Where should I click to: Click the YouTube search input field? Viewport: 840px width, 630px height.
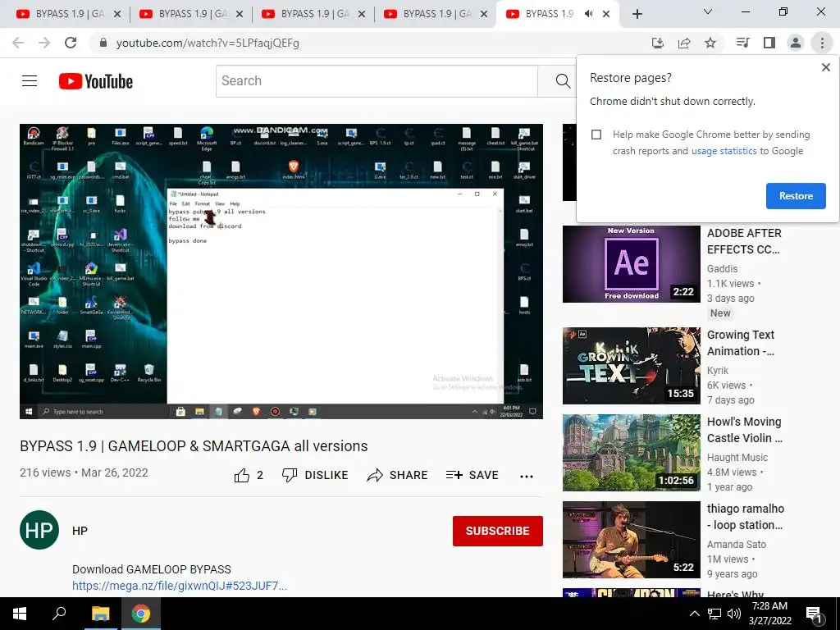click(x=377, y=81)
